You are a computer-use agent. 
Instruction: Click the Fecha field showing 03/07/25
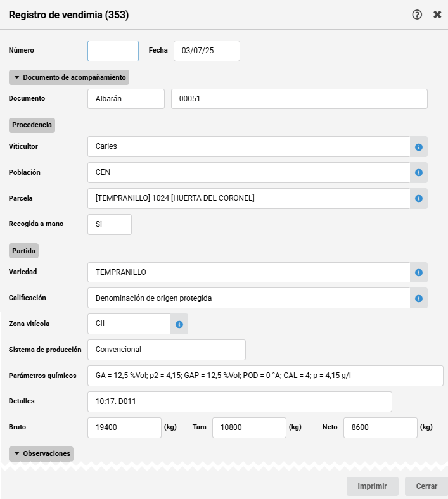click(207, 51)
